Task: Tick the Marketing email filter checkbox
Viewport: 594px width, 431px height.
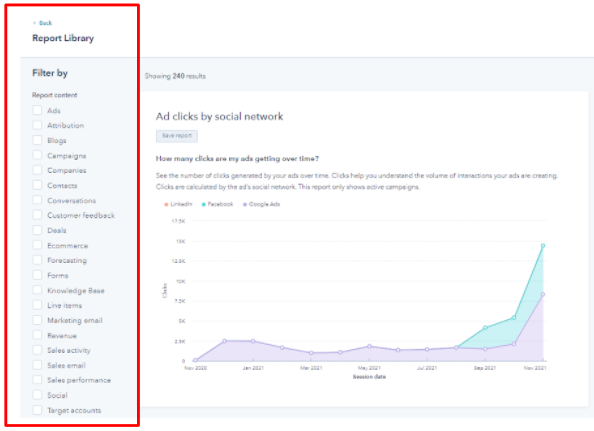Action: [x=37, y=320]
